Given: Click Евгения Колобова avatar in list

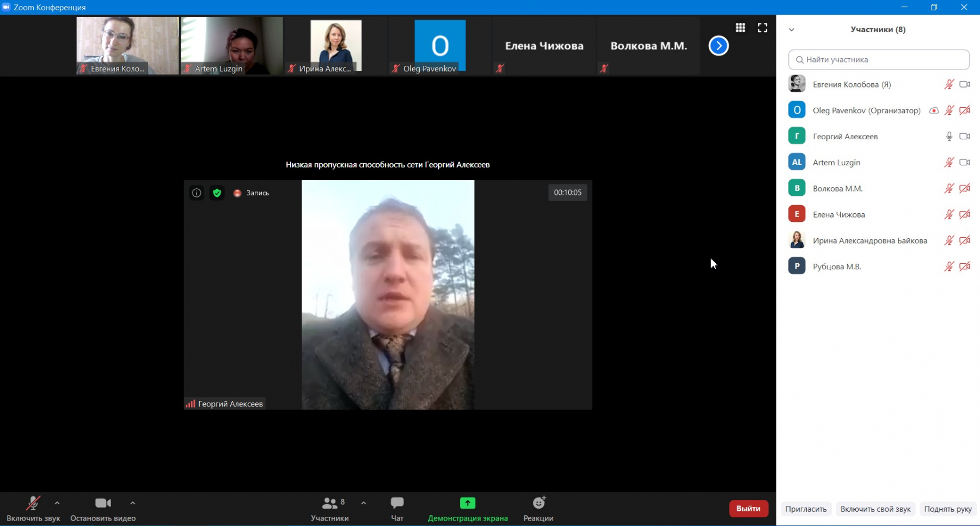Looking at the screenshot, I should (797, 84).
